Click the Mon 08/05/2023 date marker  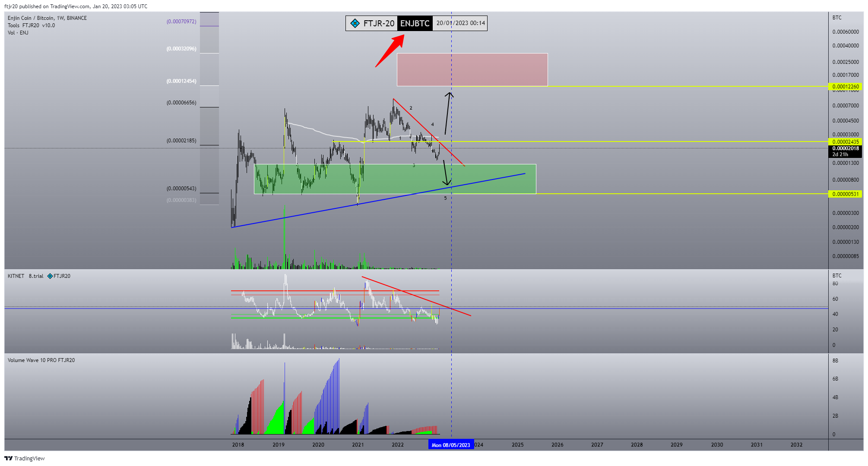pyautogui.click(x=451, y=445)
